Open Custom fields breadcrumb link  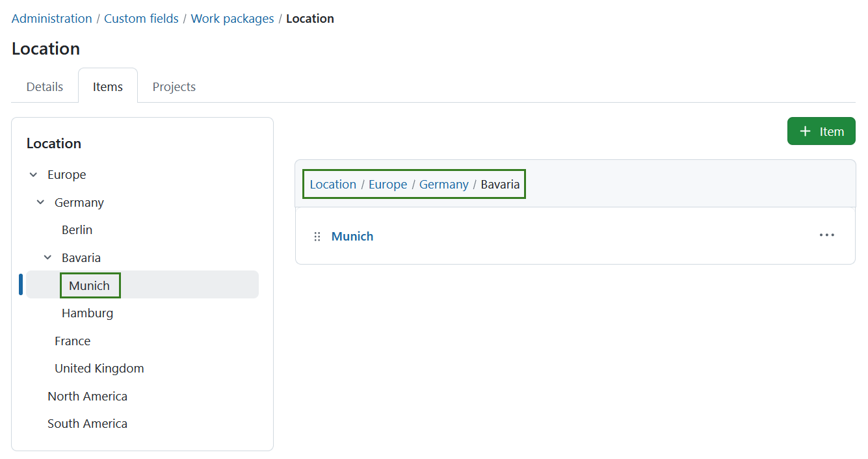click(141, 19)
